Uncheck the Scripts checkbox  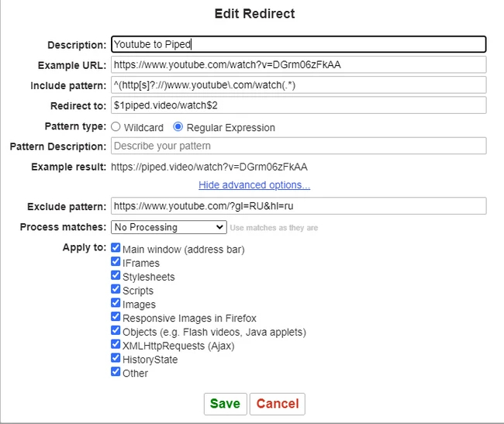tap(116, 291)
